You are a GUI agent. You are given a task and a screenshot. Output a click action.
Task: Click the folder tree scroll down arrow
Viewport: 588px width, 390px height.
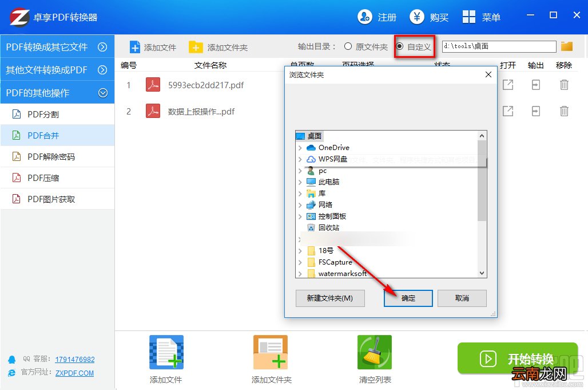pyautogui.click(x=482, y=273)
